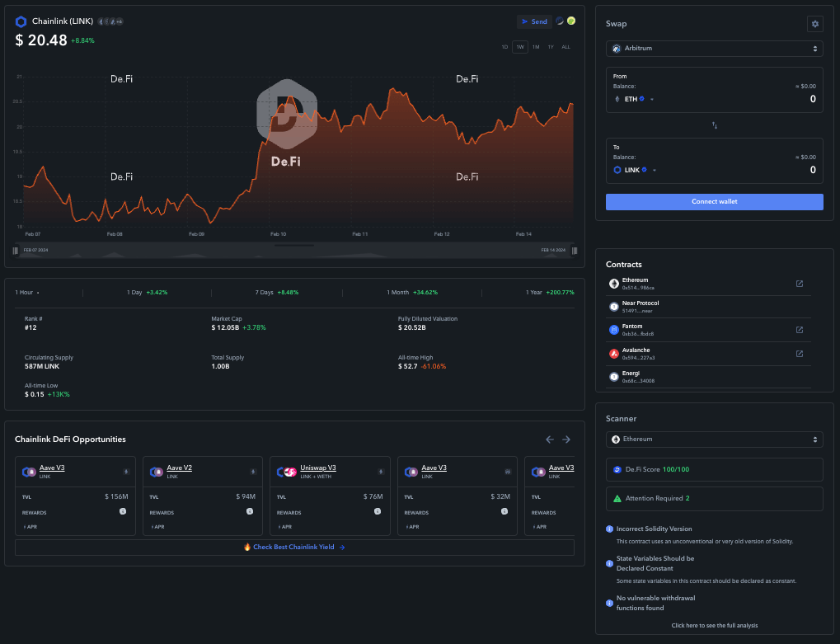
Task: Select the Near Protocol contract row
Action: click(x=709, y=307)
